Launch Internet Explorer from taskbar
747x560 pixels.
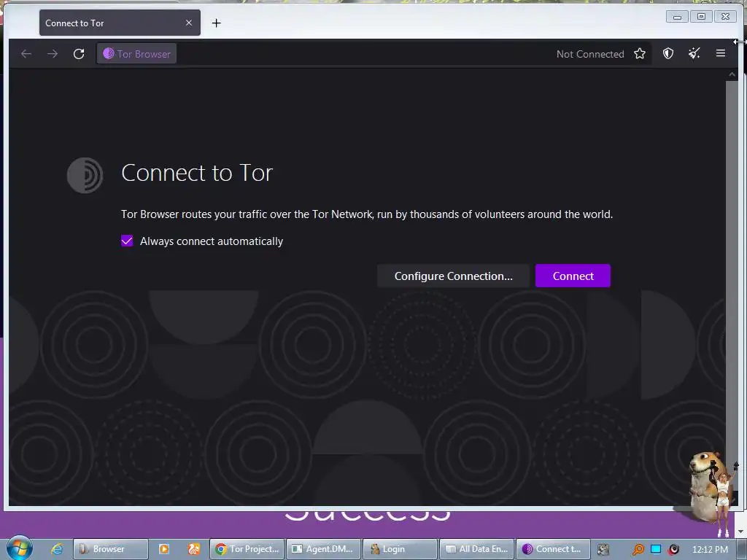pyautogui.click(x=57, y=549)
